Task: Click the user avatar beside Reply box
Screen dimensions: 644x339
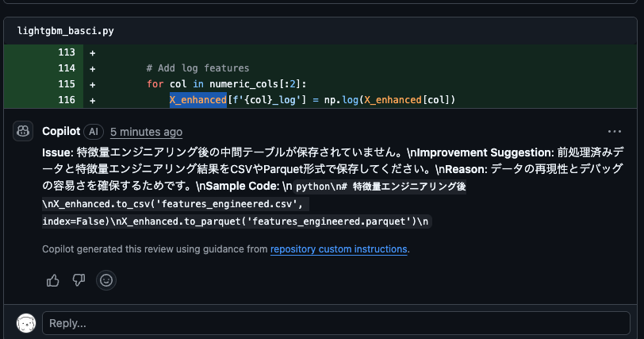Action: pos(26,323)
